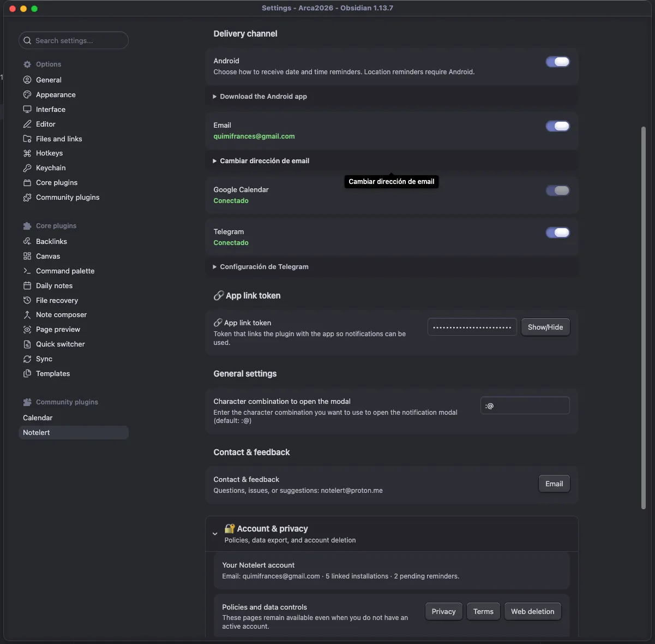Open the Terms button
This screenshot has height=644, width=655.
(483, 611)
